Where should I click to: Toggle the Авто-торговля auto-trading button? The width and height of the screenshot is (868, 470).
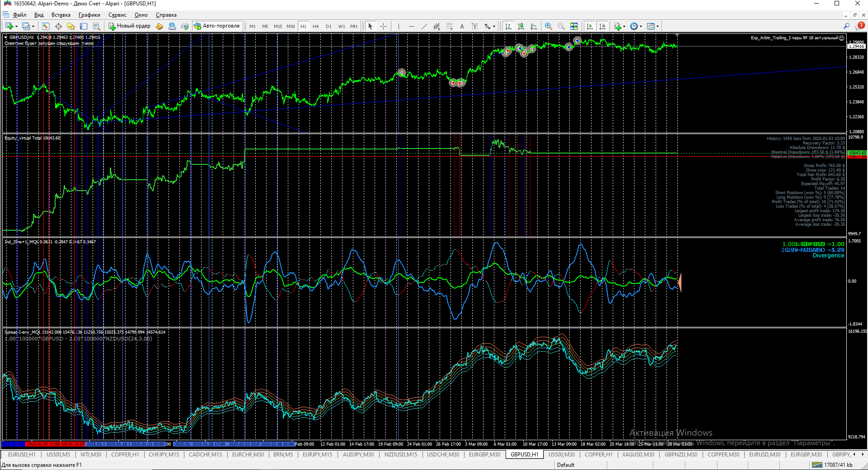point(217,26)
